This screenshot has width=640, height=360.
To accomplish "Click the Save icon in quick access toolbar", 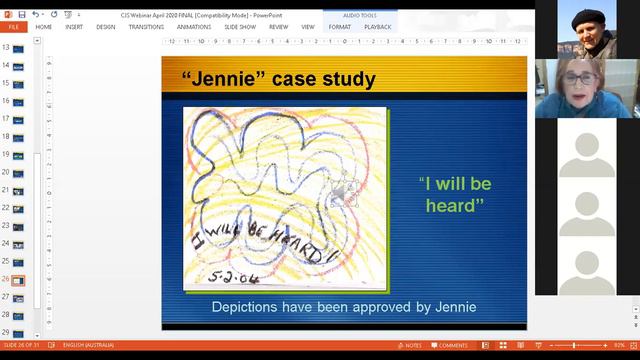I will (x=22, y=15).
